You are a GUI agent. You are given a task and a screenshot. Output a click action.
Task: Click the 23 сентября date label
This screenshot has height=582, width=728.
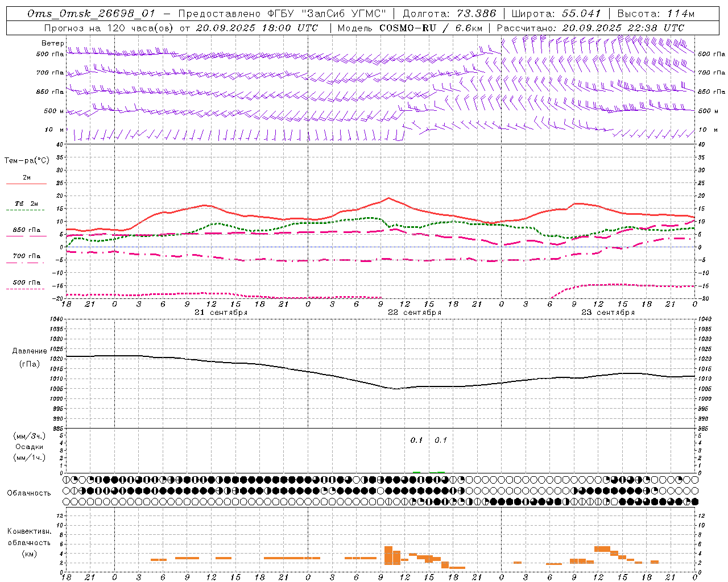608,313
